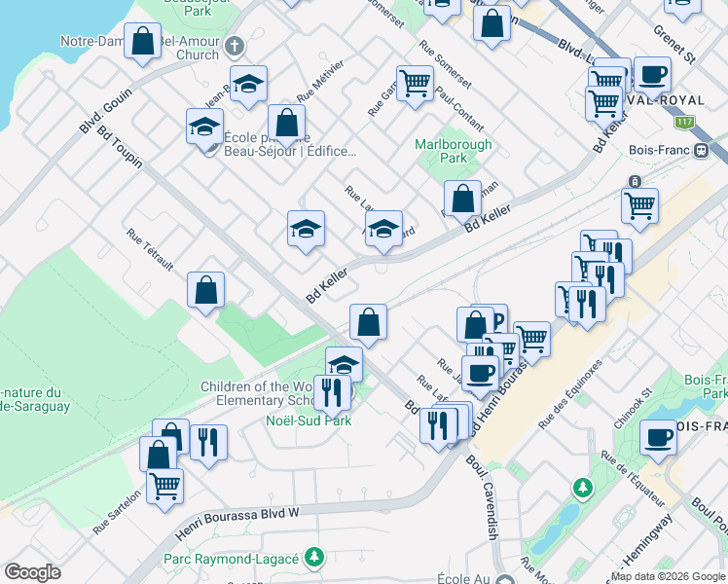This screenshot has height=584, width=728.
Task: Click the restaurant marker above Noël-Sud Park
Action: (x=333, y=394)
